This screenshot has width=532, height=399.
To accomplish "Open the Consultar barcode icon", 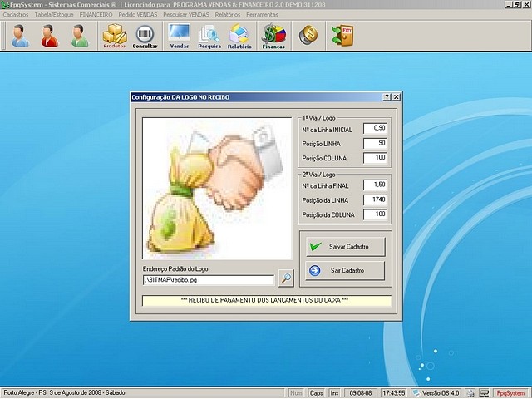I will (x=145, y=36).
